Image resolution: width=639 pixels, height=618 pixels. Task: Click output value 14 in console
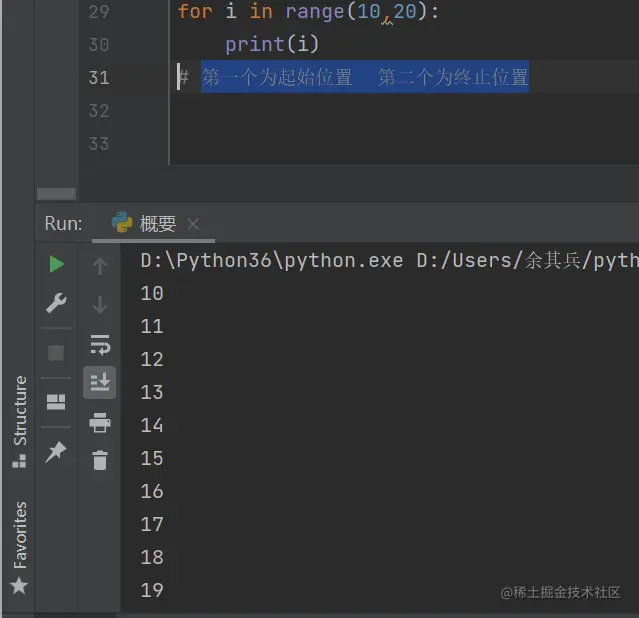[x=152, y=425]
